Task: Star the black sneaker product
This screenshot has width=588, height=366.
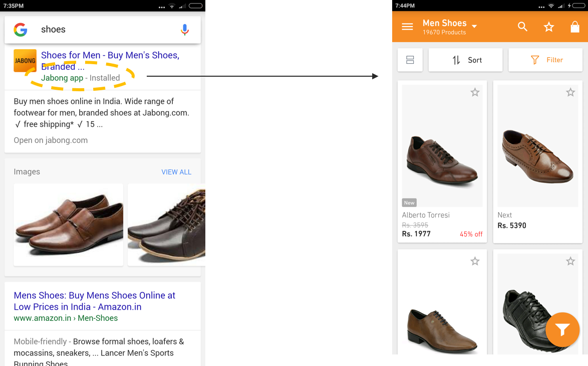Action: (570, 261)
